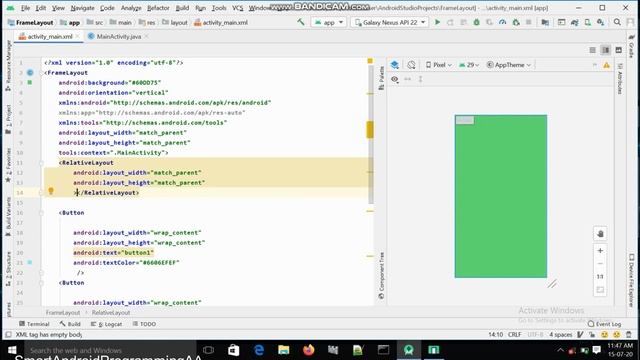The image size is (640, 360).
Task: Open the Galaxy Nexus API 22 device dropdown
Action: [390, 22]
